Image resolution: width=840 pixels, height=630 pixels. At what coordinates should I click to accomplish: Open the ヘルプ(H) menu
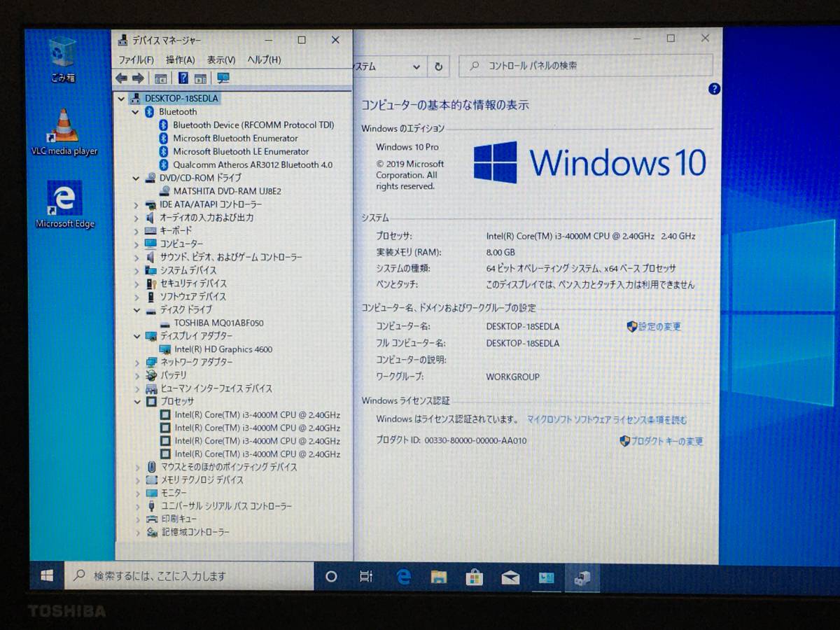click(x=265, y=60)
